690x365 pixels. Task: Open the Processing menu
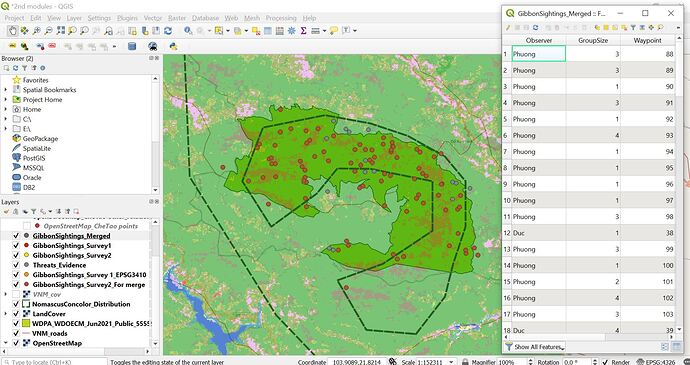(281, 18)
